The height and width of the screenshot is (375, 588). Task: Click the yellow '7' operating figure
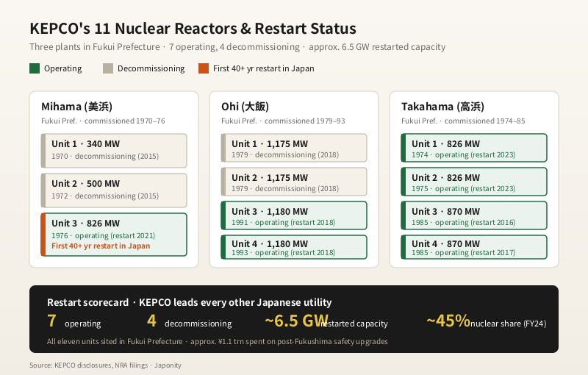[51, 321]
